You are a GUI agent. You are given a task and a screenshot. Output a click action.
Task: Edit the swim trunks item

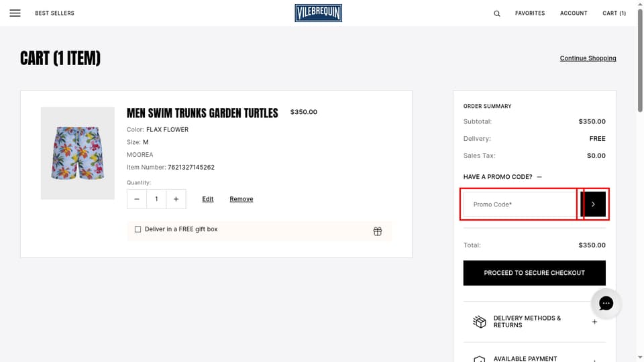(x=208, y=199)
